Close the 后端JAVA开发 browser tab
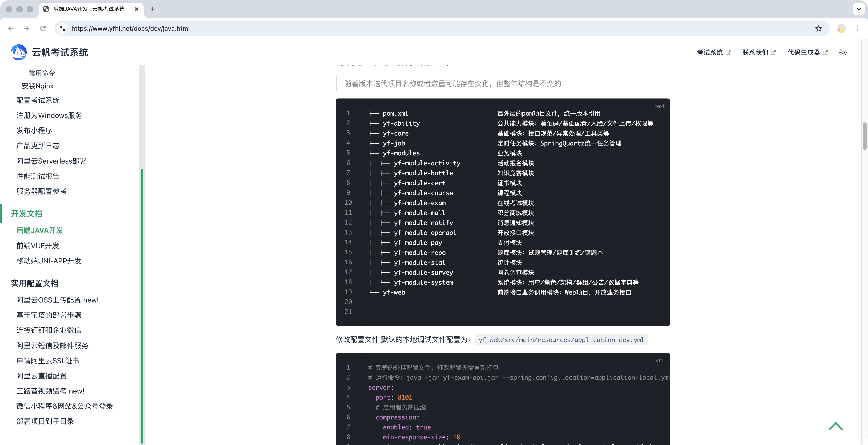 pyautogui.click(x=137, y=9)
